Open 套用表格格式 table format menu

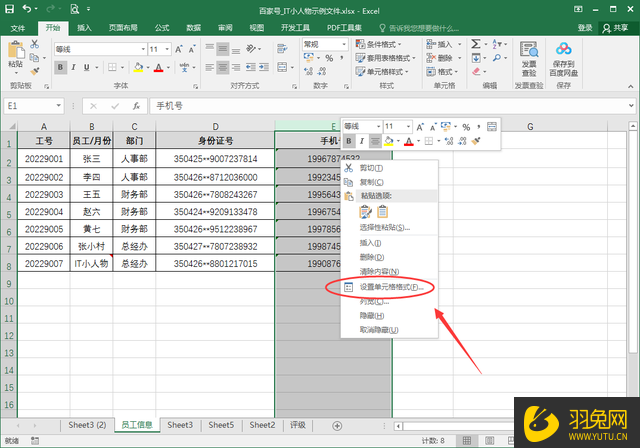(x=386, y=58)
